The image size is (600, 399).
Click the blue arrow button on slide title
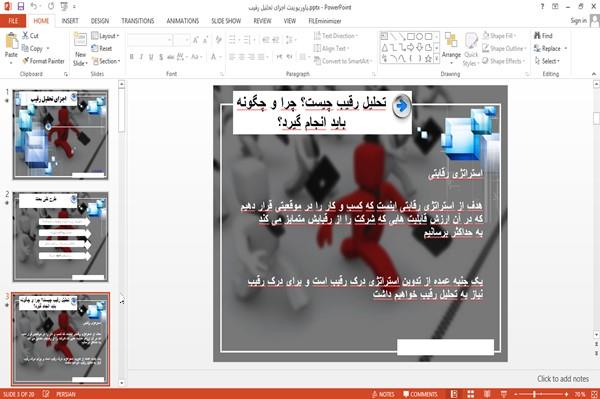(401, 105)
